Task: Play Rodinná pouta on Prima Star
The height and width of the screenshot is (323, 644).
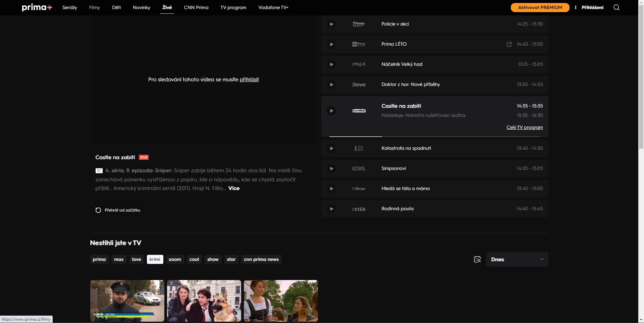Action: (x=332, y=209)
